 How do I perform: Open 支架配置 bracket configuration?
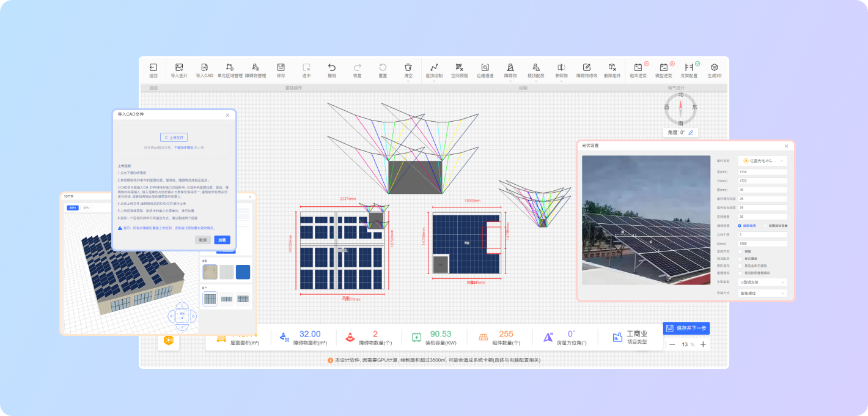[689, 70]
